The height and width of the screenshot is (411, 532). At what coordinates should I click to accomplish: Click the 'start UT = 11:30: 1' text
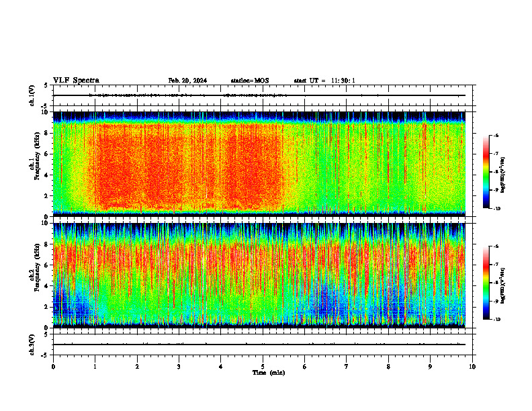(324, 81)
